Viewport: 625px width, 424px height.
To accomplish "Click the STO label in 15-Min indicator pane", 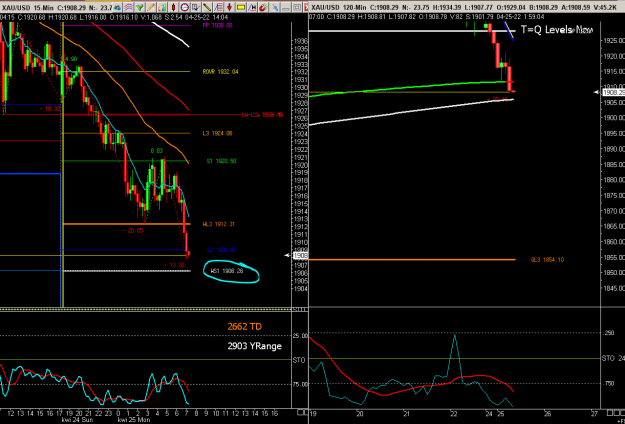I will point(299,360).
